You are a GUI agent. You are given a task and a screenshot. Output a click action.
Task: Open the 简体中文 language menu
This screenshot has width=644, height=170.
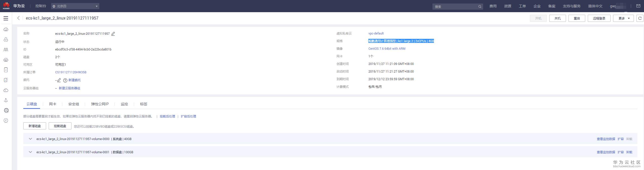point(595,6)
